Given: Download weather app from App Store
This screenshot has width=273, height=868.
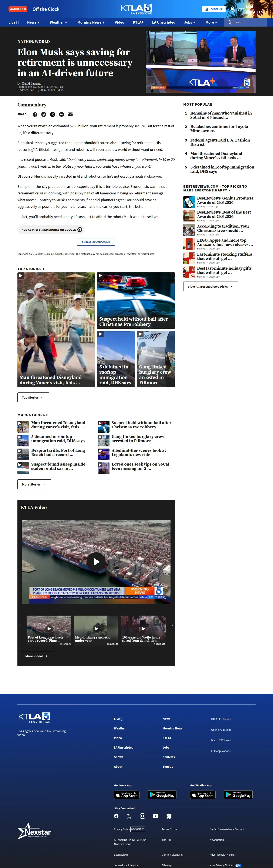Looking at the screenshot, I should pos(203,795).
